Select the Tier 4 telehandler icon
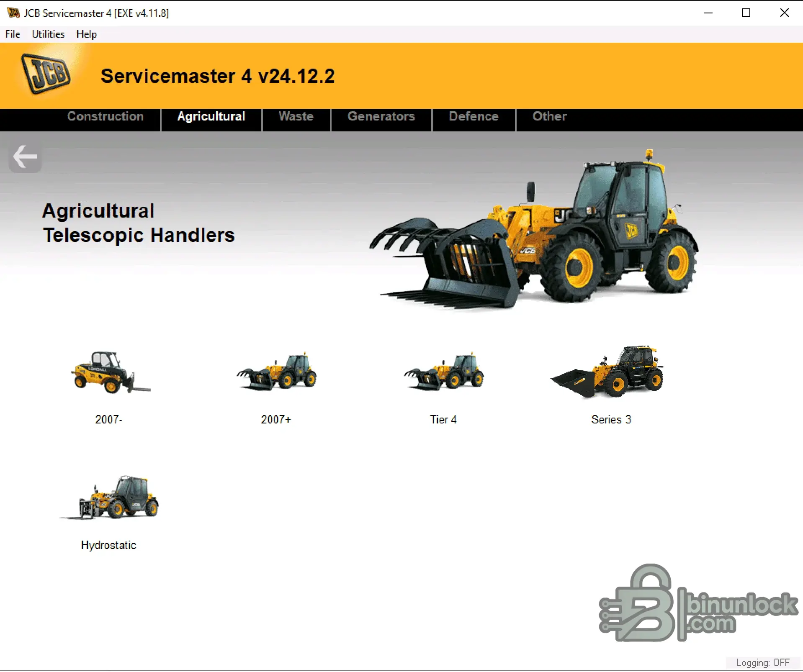Image resolution: width=803 pixels, height=672 pixels. [444, 372]
